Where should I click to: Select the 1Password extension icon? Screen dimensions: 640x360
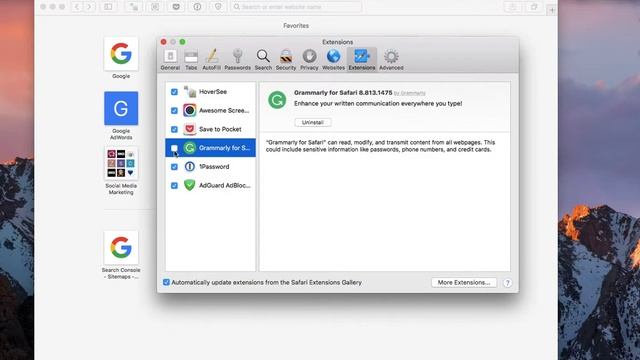tap(189, 167)
